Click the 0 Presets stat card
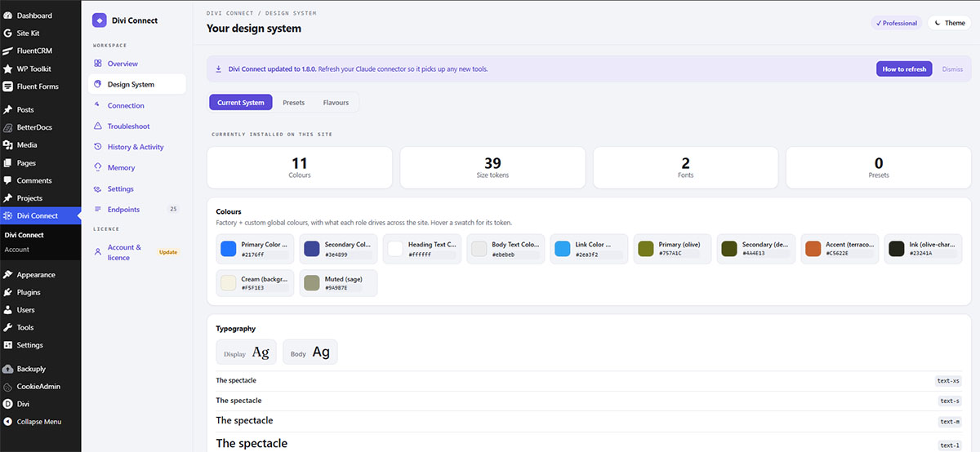The height and width of the screenshot is (452, 980). [879, 167]
